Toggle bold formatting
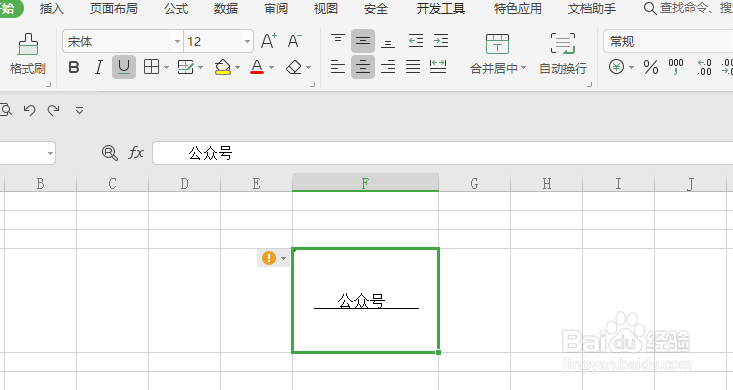Image resolution: width=733 pixels, height=390 pixels. click(x=74, y=67)
